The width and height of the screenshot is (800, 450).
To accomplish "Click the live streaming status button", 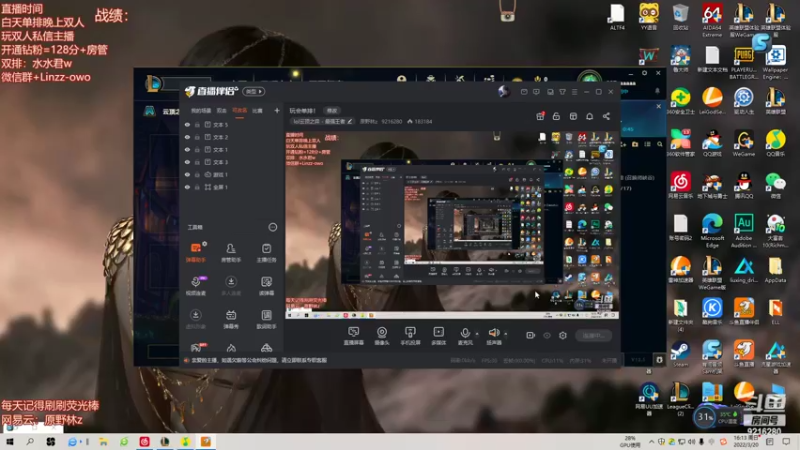I will point(594,335).
